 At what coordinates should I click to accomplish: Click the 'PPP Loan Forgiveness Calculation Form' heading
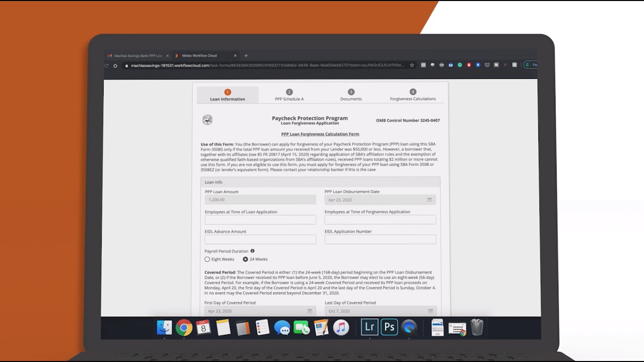pyautogui.click(x=320, y=134)
